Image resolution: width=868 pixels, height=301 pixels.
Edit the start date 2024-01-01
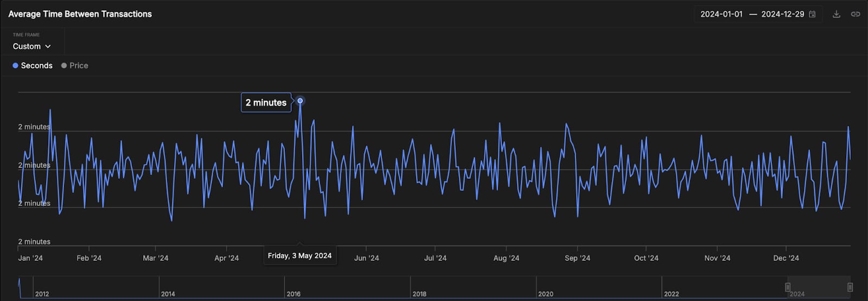coord(721,14)
